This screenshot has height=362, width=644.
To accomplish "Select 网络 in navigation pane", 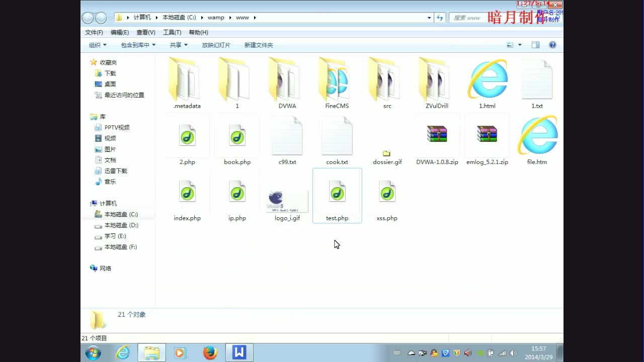I will click(x=105, y=268).
